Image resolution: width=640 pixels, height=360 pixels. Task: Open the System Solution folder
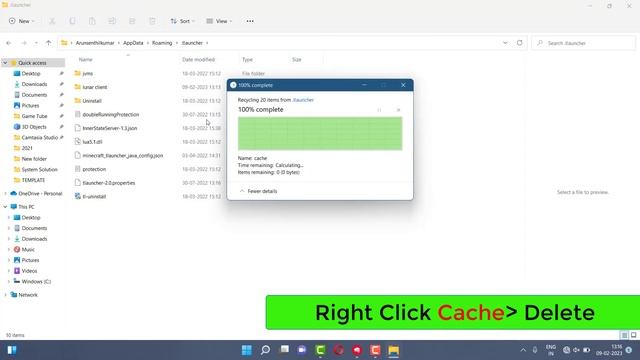(x=39, y=169)
